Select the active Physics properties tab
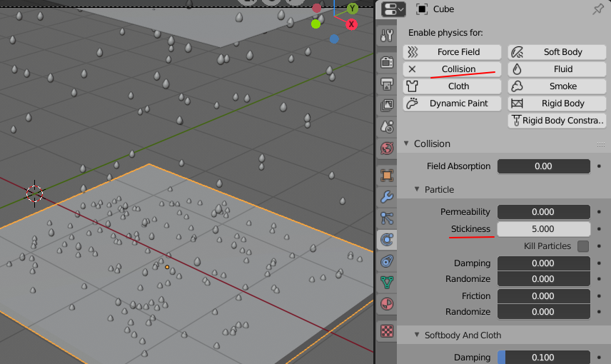Image resolution: width=611 pixels, height=364 pixels. pos(387,239)
